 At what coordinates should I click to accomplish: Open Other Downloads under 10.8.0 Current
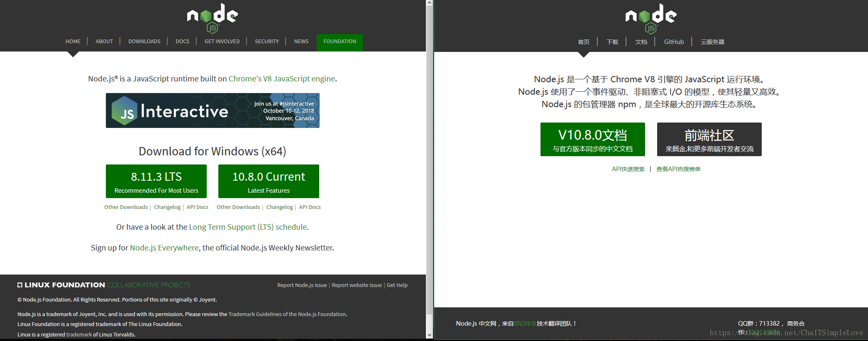pyautogui.click(x=238, y=207)
